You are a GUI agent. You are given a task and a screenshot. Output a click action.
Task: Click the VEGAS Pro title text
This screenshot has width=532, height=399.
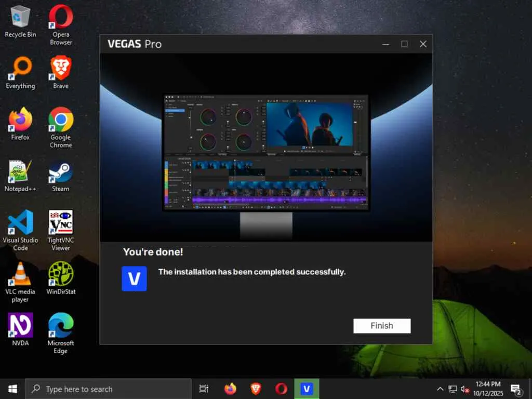(135, 44)
